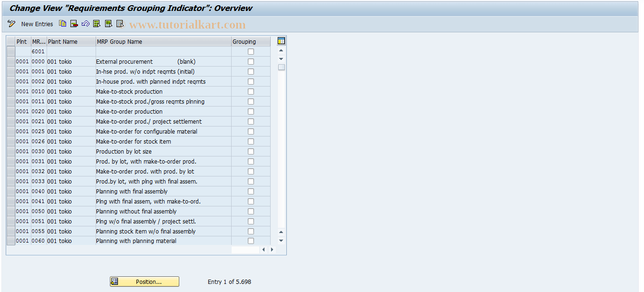Click the Position... button
Screen dimensions: 644x292
pyautogui.click(x=144, y=281)
